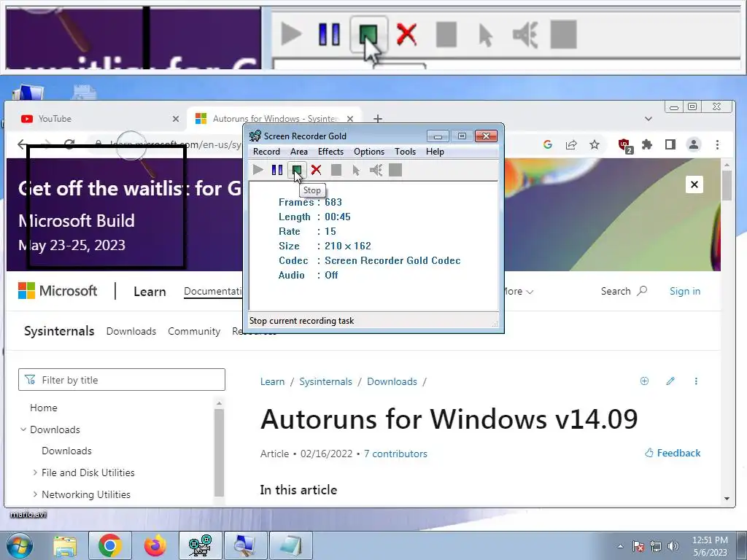Collapse the Downloads tree node

click(23, 429)
